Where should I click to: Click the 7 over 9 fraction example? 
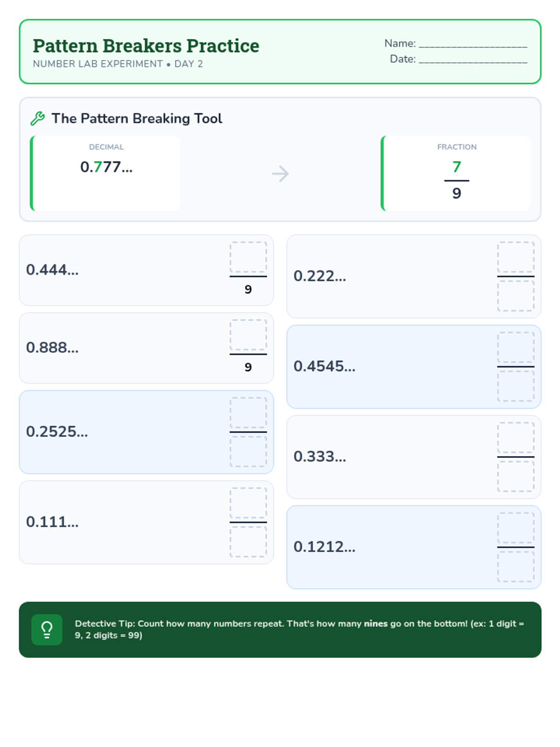(x=456, y=180)
